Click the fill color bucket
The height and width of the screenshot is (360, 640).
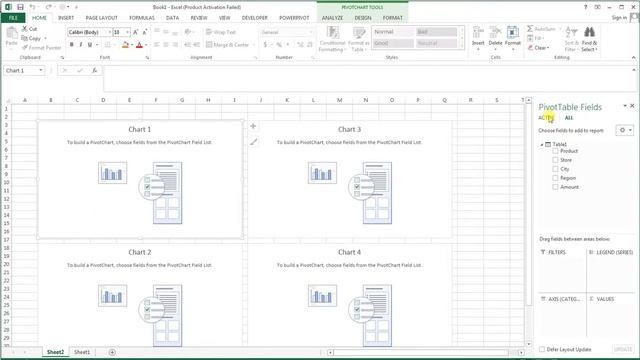tap(125, 44)
